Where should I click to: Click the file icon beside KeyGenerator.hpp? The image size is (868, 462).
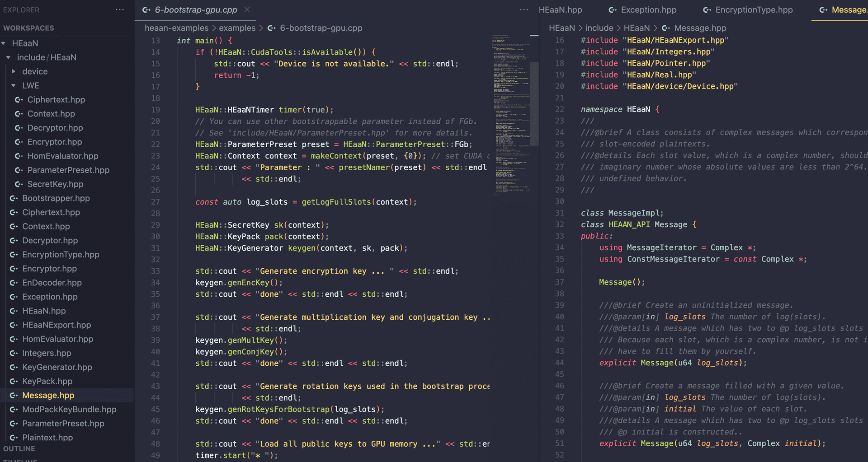tap(14, 367)
